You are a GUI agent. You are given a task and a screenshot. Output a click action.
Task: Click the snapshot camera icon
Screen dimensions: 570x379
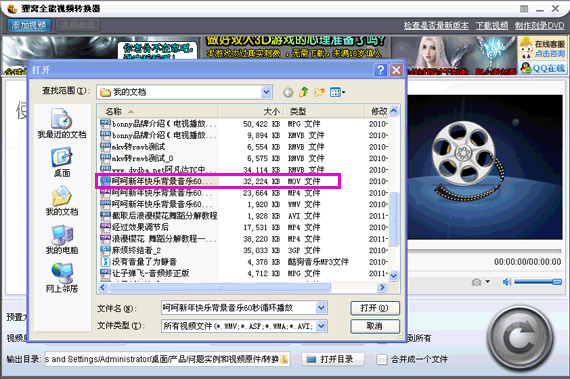tap(476, 282)
